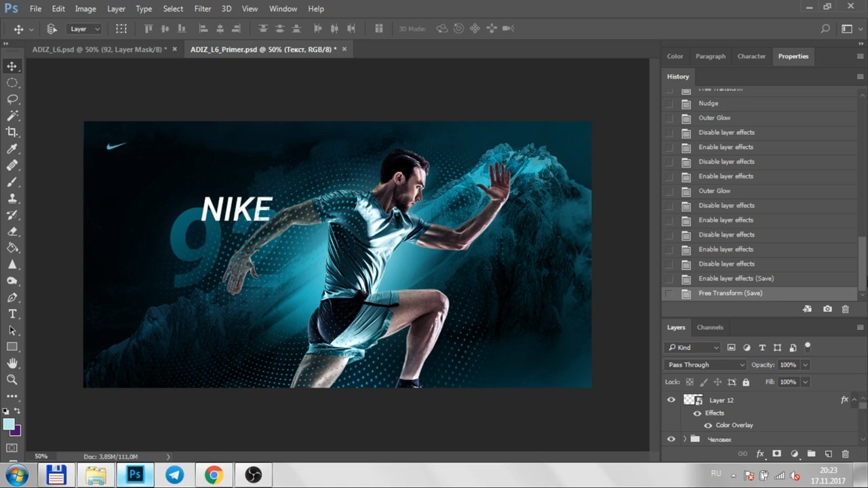Select the Rectangle shape tool
Screen dimensions: 868x488
tap(12, 347)
